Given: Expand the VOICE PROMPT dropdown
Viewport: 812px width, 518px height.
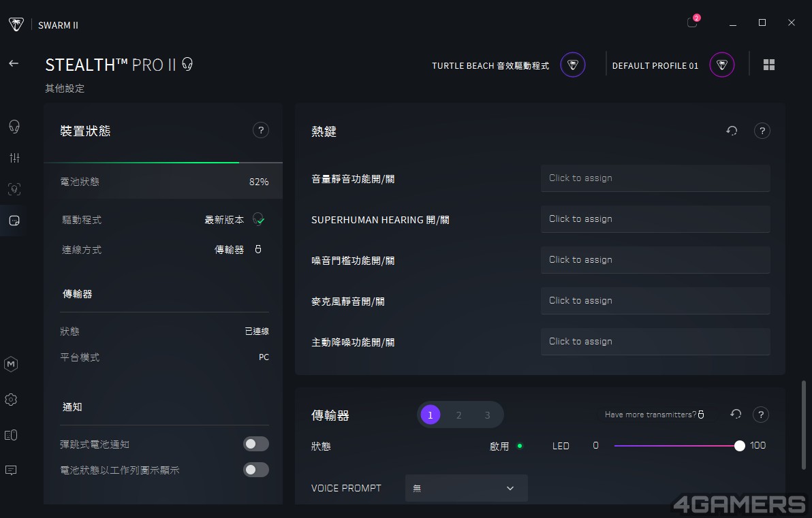Looking at the screenshot, I should 466,488.
